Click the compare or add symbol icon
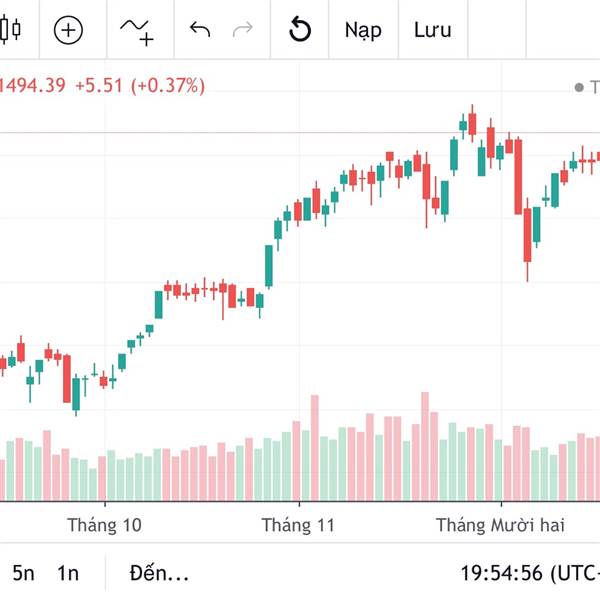600x600 pixels. coord(68,30)
